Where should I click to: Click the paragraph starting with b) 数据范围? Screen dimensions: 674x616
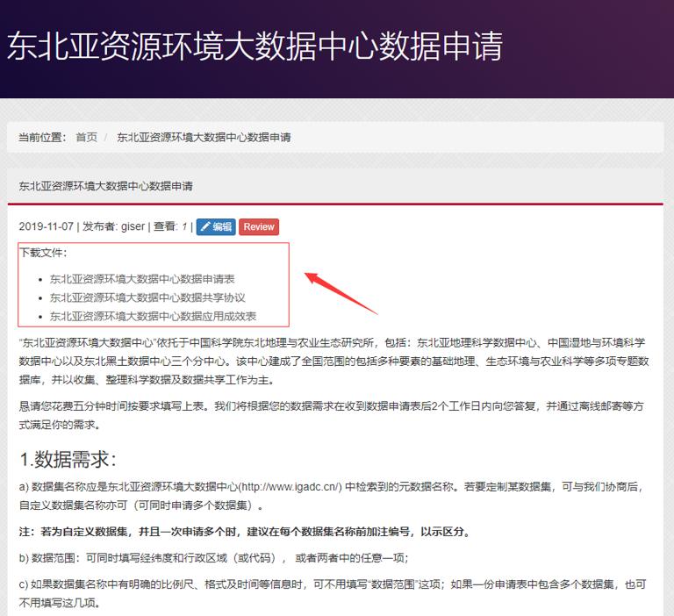[x=213, y=558]
